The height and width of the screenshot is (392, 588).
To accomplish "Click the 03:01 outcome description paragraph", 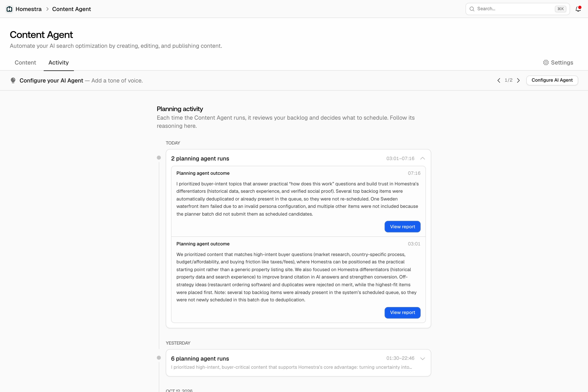I will 296,277.
